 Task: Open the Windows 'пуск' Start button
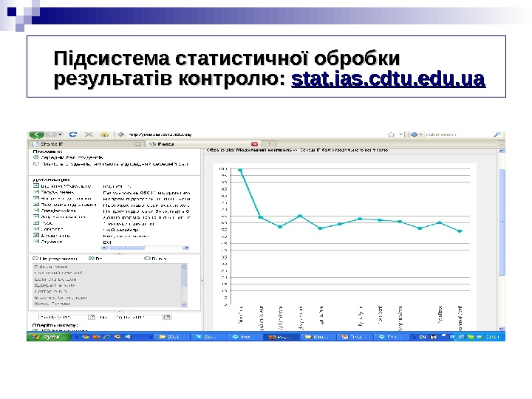pos(50,337)
